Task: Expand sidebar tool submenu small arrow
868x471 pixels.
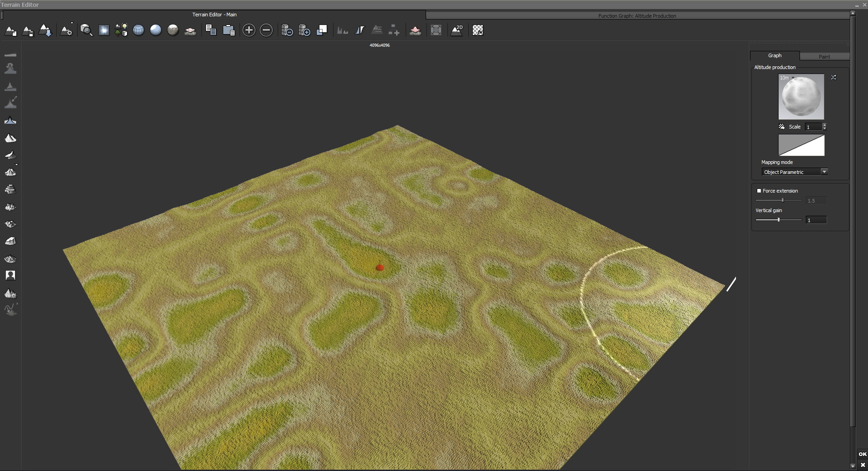Action: [17, 164]
